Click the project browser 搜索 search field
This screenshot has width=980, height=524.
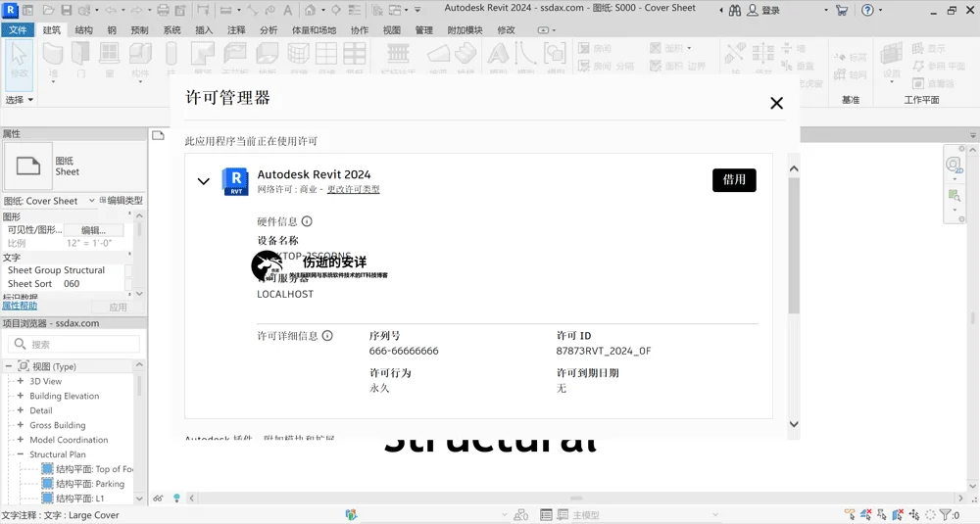[x=73, y=344]
